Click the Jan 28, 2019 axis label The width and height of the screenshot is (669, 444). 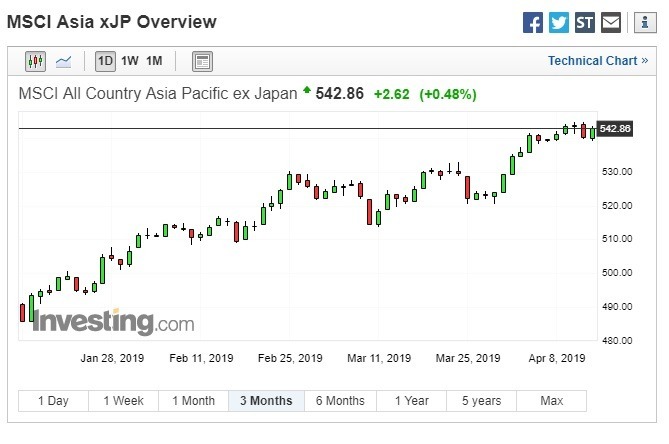(112, 358)
